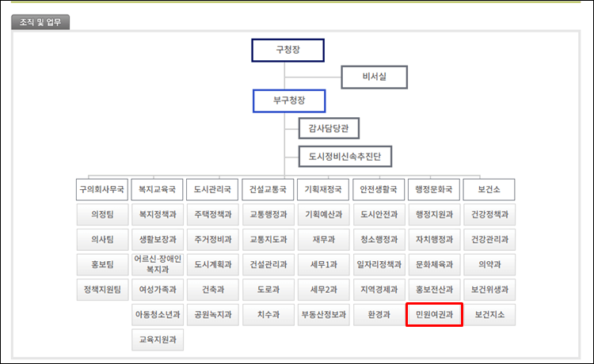The width and height of the screenshot is (594, 364).
Task: Click the 도로과 department
Action: pos(268,290)
